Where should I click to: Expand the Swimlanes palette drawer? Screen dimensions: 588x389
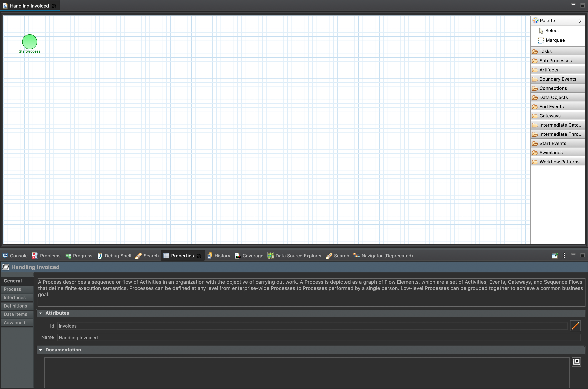tap(558, 152)
